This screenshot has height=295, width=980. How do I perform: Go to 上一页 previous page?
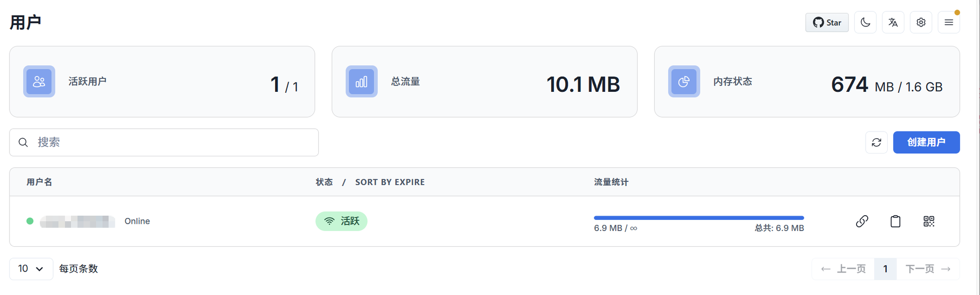[843, 269]
